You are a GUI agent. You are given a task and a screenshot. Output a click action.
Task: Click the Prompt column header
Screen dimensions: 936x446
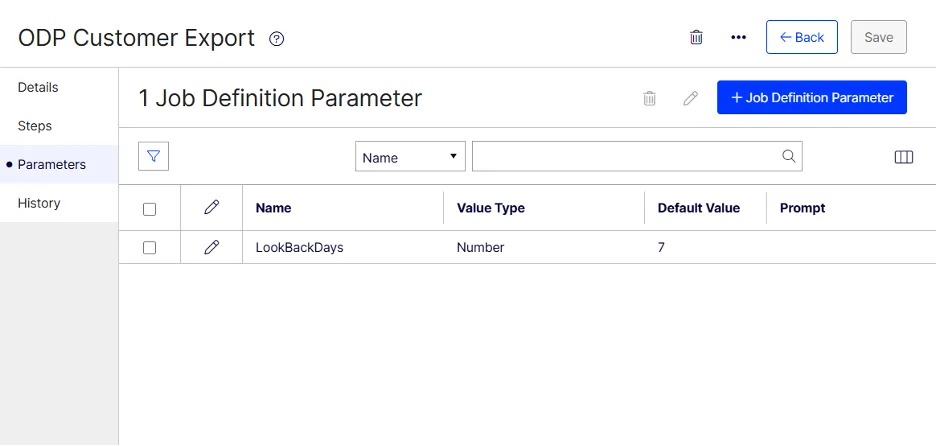pos(802,208)
